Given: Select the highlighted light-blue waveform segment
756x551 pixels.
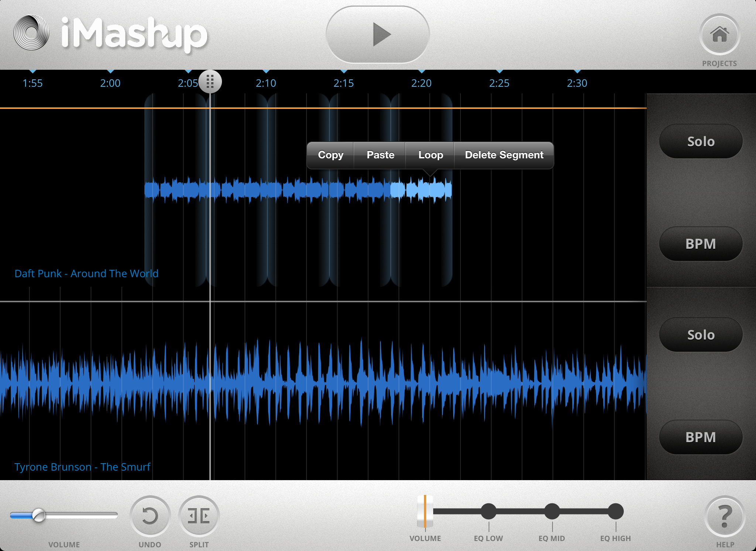Looking at the screenshot, I should coord(421,190).
